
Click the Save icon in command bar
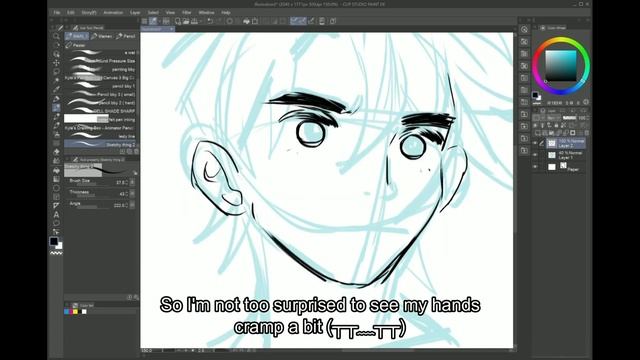pyautogui.click(x=195, y=21)
